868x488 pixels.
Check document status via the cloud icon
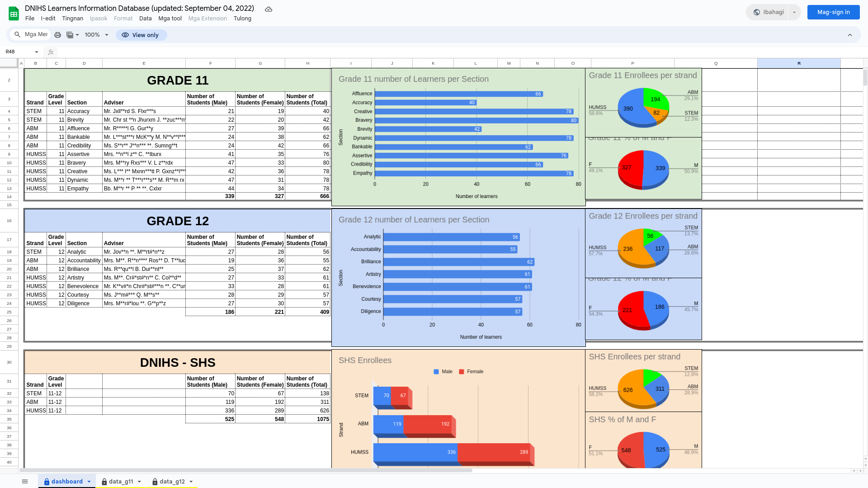tap(268, 9)
